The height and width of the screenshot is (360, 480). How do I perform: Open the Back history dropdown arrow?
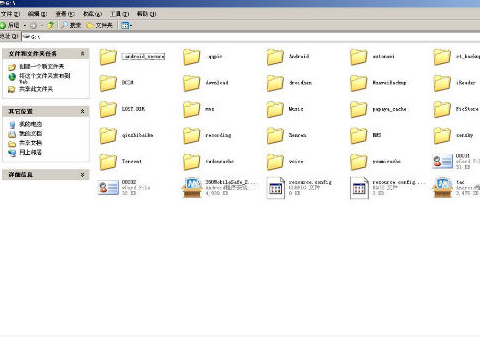[25, 25]
